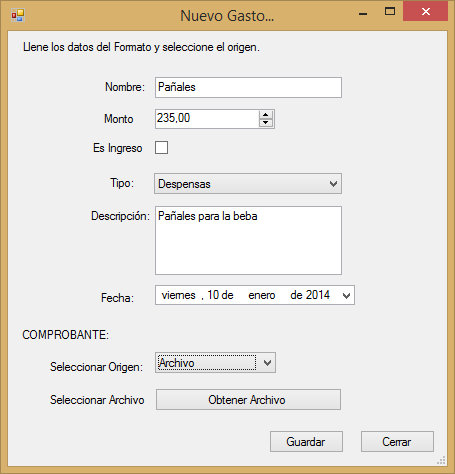
Task: Minimize the Nuevo Gasto window
Action: 363,13
